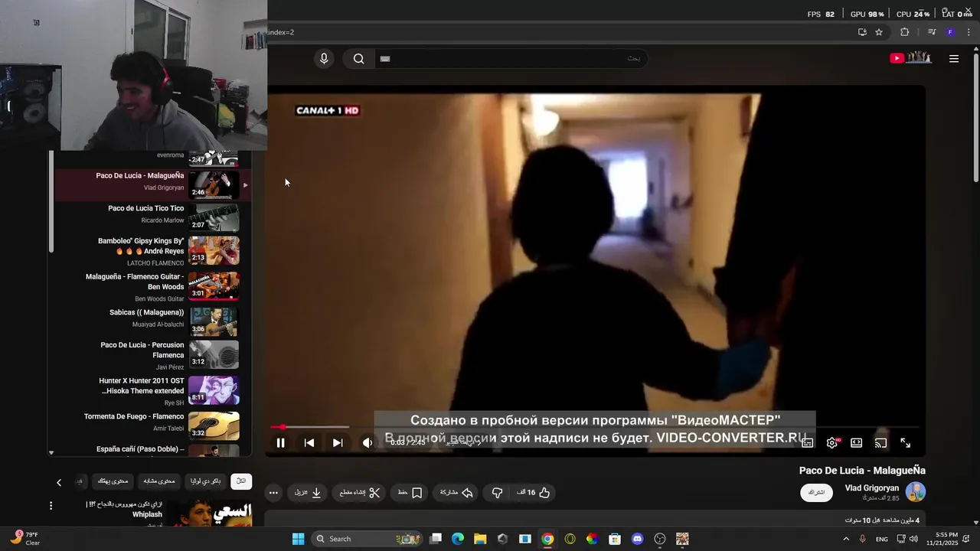Click the search magnifier button

point(358,59)
